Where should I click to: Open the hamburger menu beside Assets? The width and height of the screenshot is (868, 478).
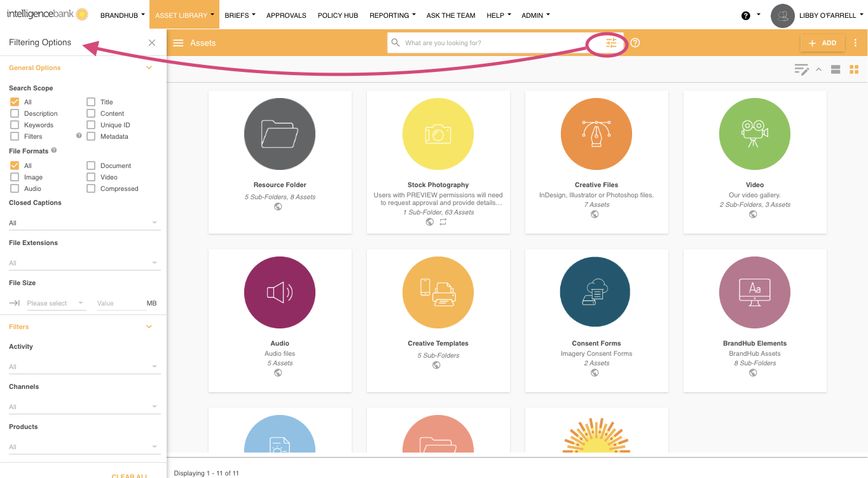178,43
